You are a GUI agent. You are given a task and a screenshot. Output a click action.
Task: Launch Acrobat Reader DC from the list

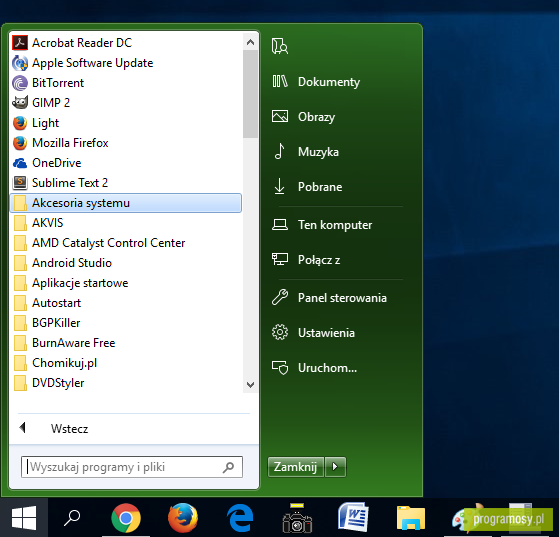click(126, 43)
